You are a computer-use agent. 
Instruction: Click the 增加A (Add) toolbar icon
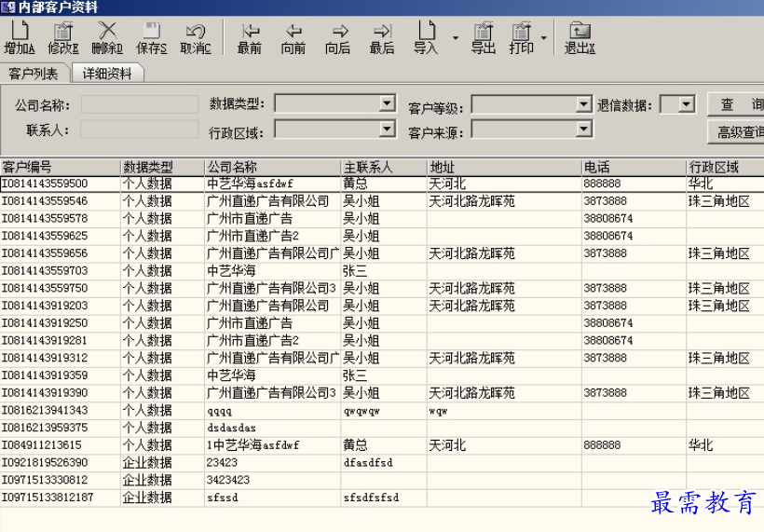pyautogui.click(x=20, y=37)
